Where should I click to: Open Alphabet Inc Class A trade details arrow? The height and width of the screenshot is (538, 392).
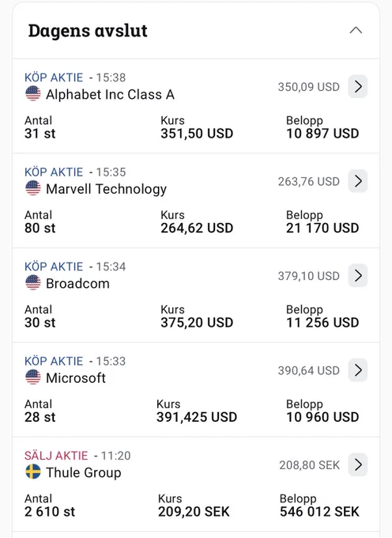point(358,86)
